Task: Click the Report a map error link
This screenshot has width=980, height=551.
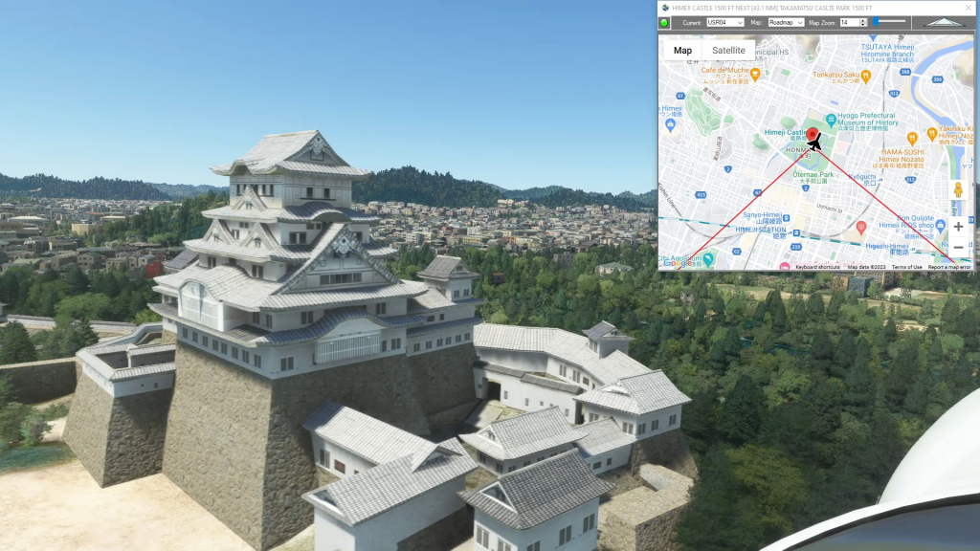Action: pos(949,267)
